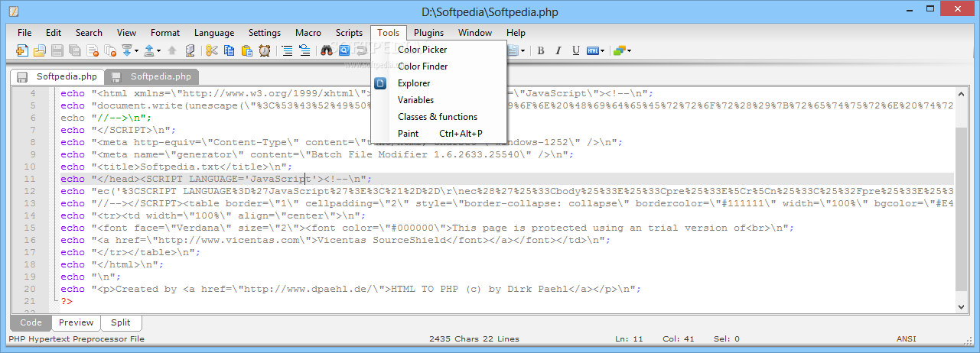Click the Close document toolbar icon

pyautogui.click(x=93, y=50)
